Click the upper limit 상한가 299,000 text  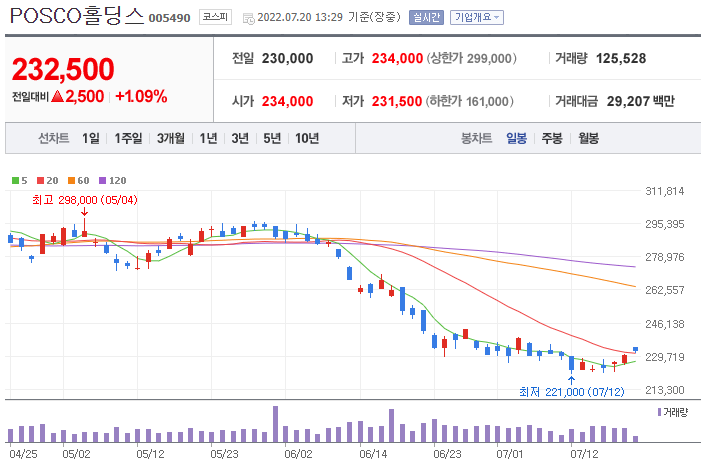(x=472, y=59)
